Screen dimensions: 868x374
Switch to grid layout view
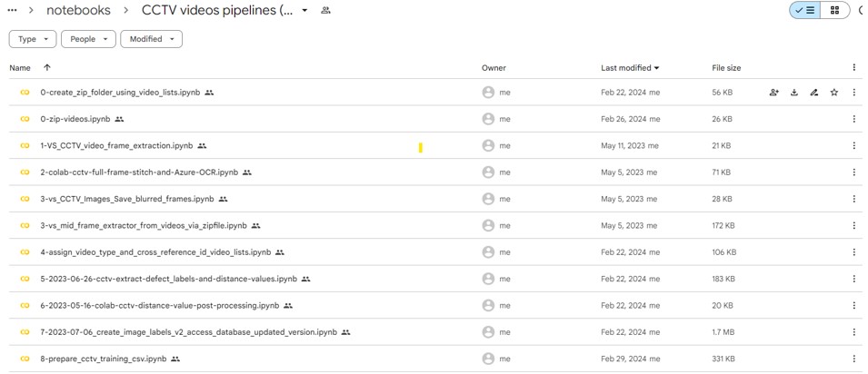(x=834, y=10)
